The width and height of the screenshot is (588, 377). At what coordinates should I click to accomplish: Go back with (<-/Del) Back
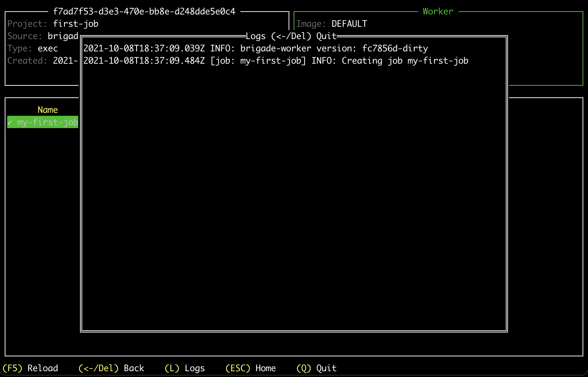tap(111, 368)
